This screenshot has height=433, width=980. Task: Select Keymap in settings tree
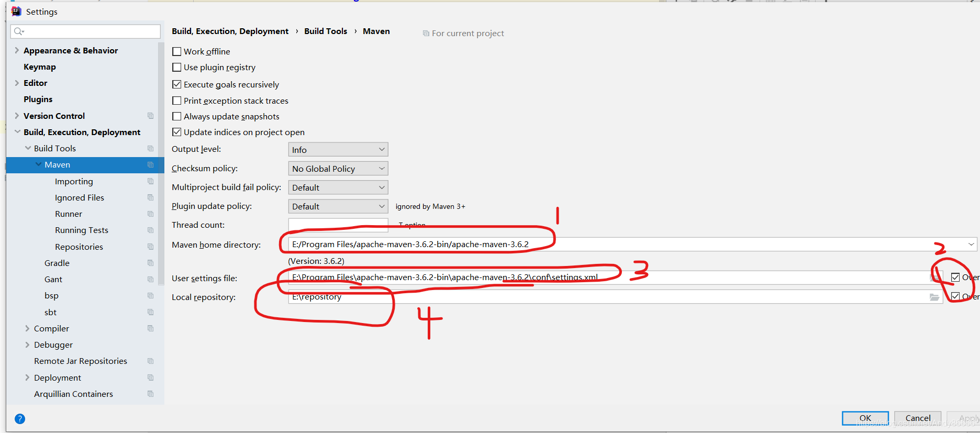coord(40,66)
